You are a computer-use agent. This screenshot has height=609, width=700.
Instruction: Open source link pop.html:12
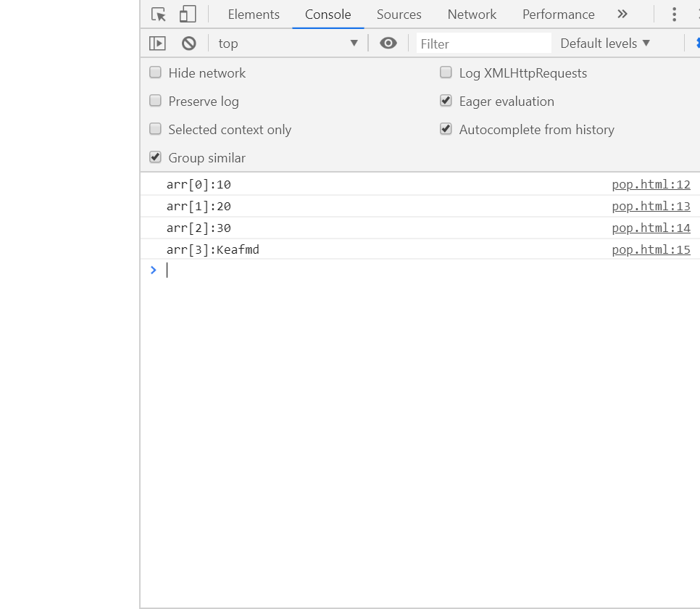click(651, 185)
